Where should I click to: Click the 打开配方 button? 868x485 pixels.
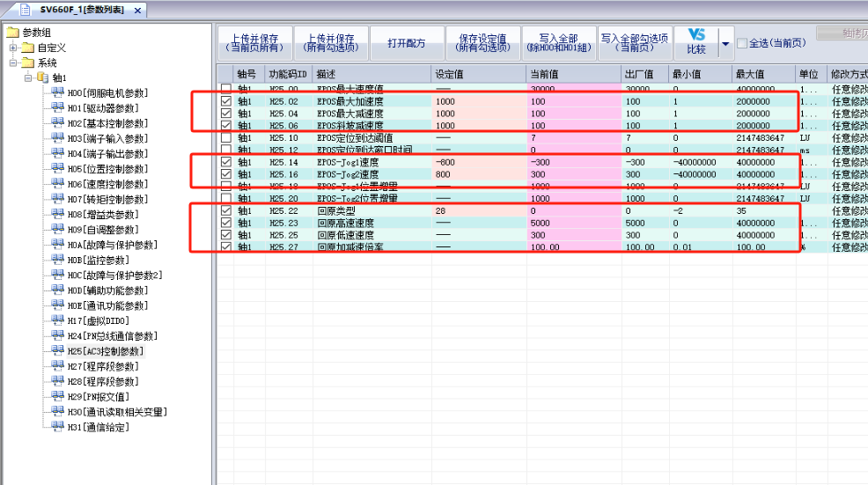point(407,43)
